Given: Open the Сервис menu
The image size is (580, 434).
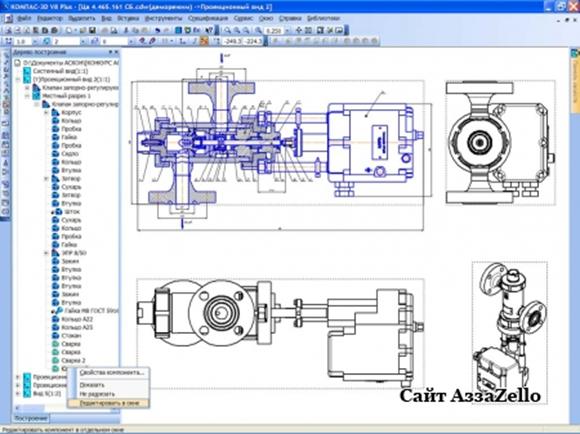Looking at the screenshot, I should (243, 18).
